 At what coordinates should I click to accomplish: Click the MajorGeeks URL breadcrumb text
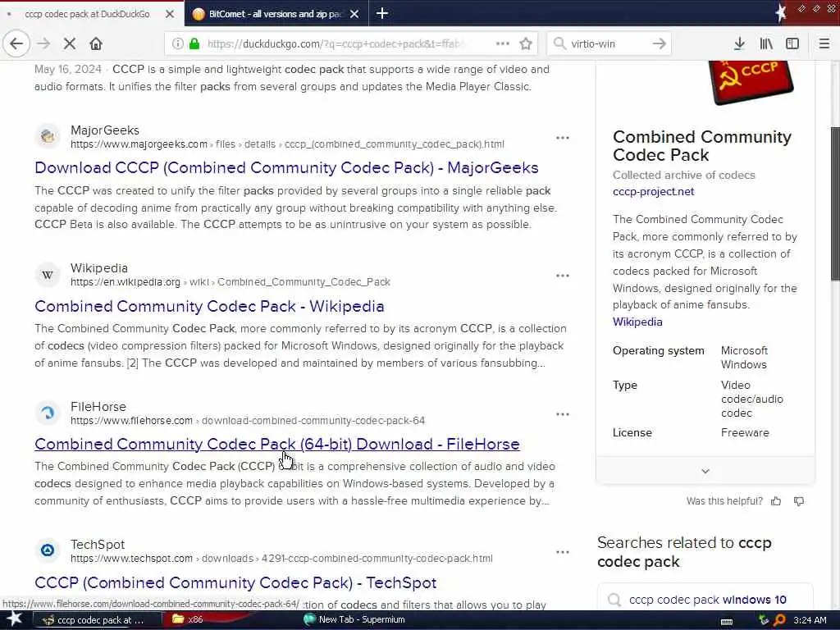point(287,144)
